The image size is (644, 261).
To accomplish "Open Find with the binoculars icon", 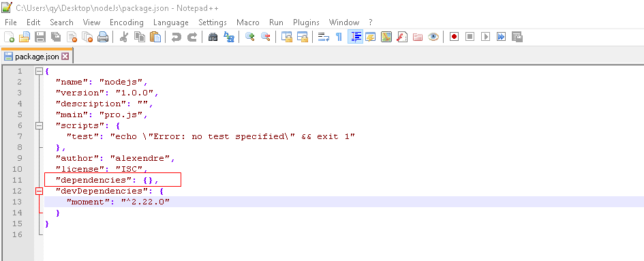I will point(213,37).
